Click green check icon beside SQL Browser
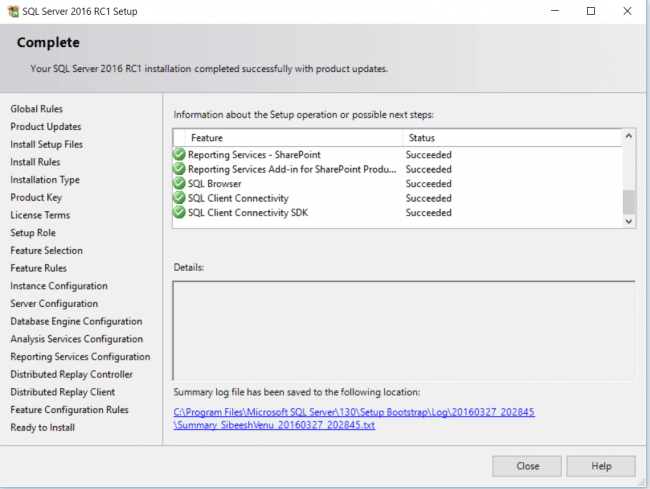650x489 pixels. tap(179, 184)
